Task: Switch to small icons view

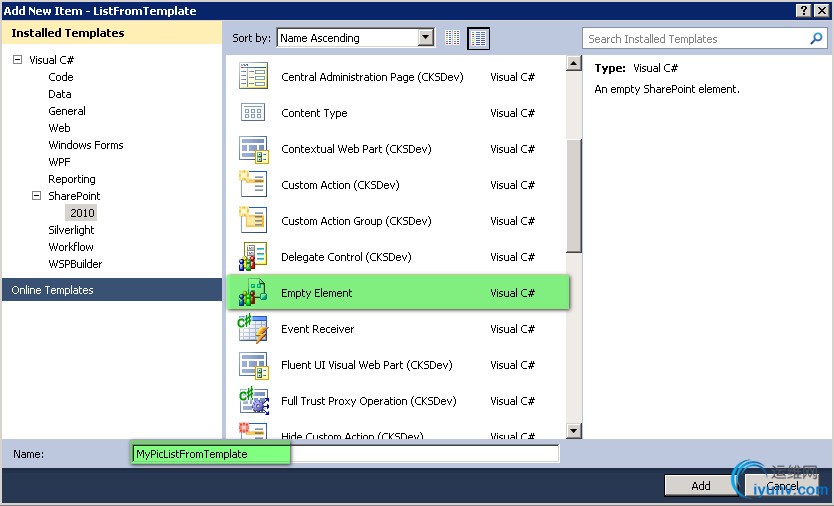Action: tap(453, 38)
